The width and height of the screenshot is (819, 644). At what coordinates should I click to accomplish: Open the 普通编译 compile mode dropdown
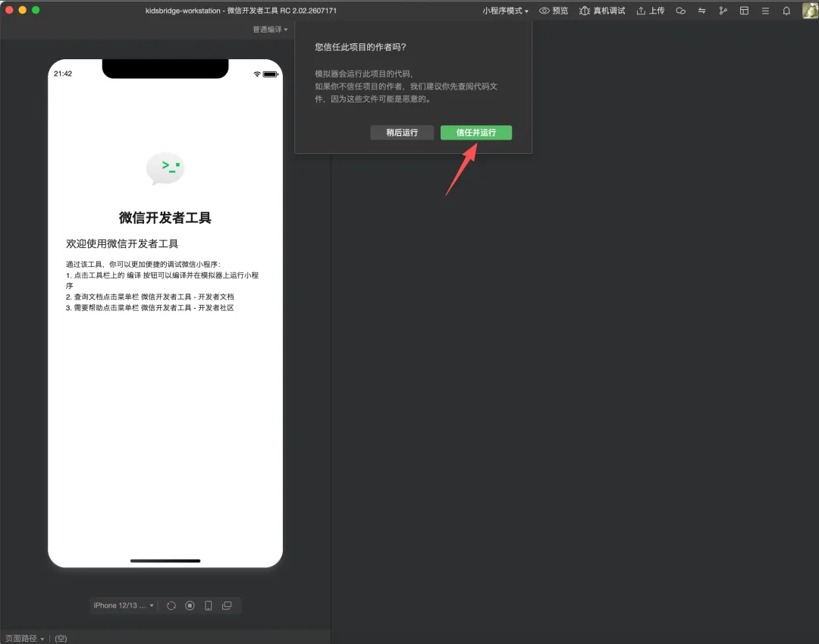click(270, 30)
